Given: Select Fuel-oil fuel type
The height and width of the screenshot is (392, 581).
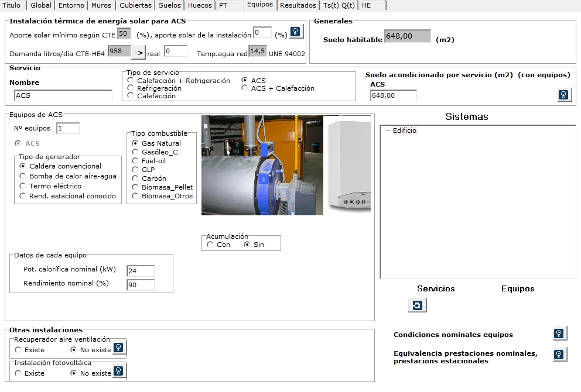Looking at the screenshot, I should click(149, 161).
